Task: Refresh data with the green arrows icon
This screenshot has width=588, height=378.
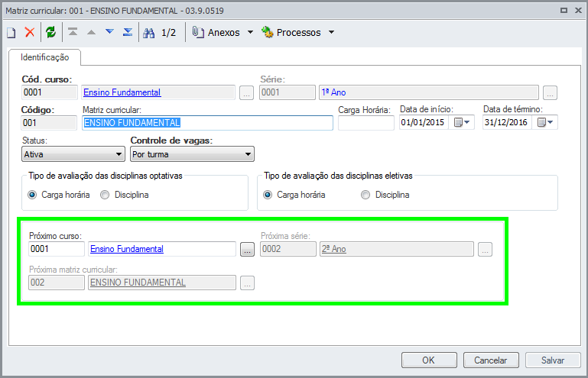Action: pyautogui.click(x=50, y=32)
